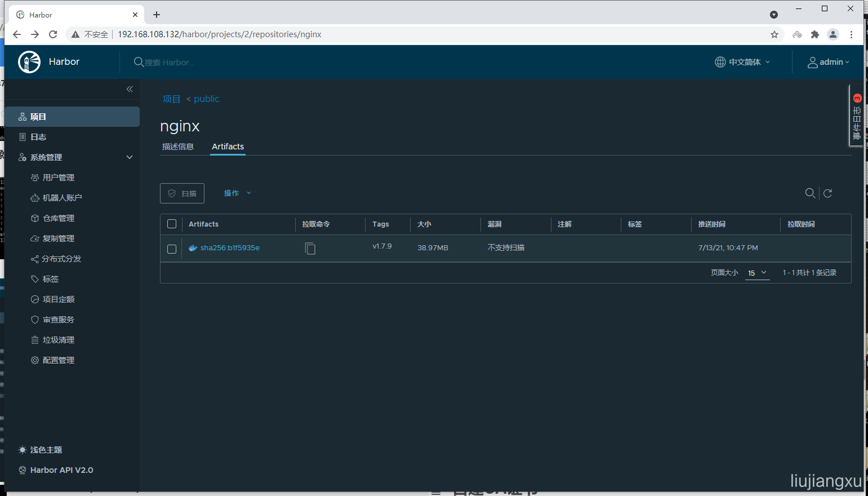868x496 pixels.
Task: Open Chrome three-dot menu
Action: 851,34
